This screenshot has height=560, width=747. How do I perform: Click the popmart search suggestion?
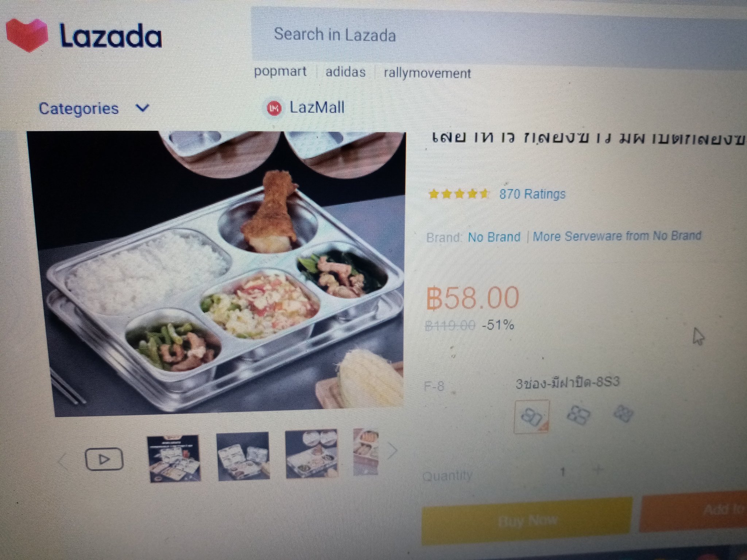point(280,71)
